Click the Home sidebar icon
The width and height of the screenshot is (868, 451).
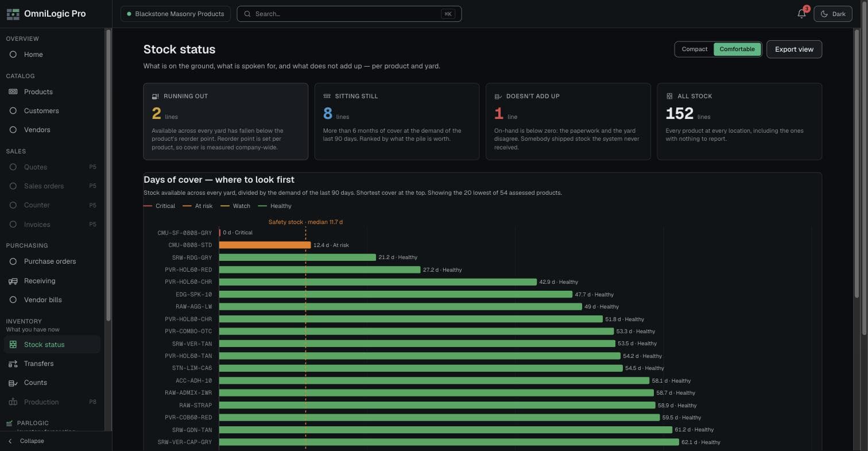click(x=13, y=55)
